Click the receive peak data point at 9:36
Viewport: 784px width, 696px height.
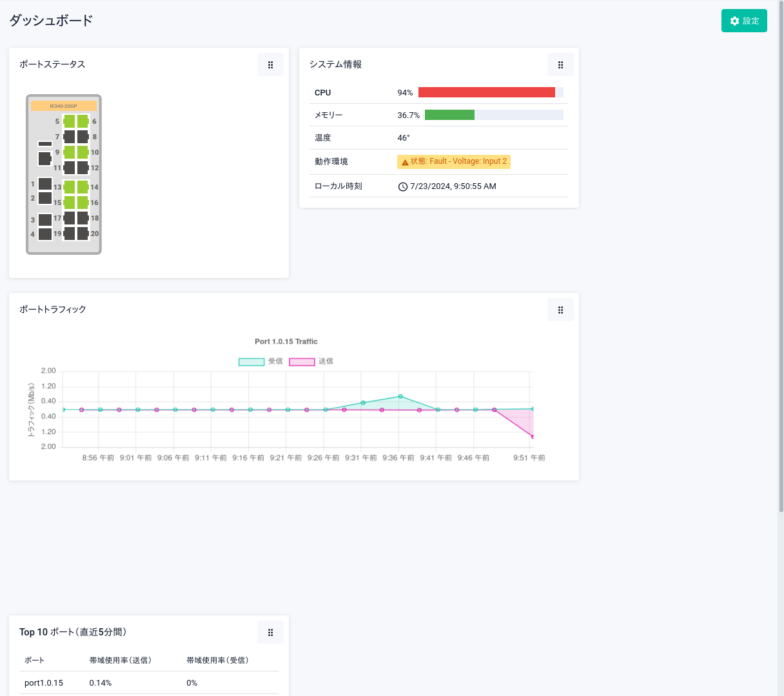400,396
